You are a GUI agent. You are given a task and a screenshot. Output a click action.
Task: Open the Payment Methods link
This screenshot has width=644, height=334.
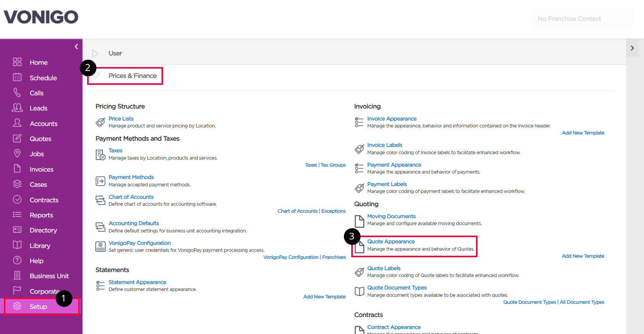point(131,177)
